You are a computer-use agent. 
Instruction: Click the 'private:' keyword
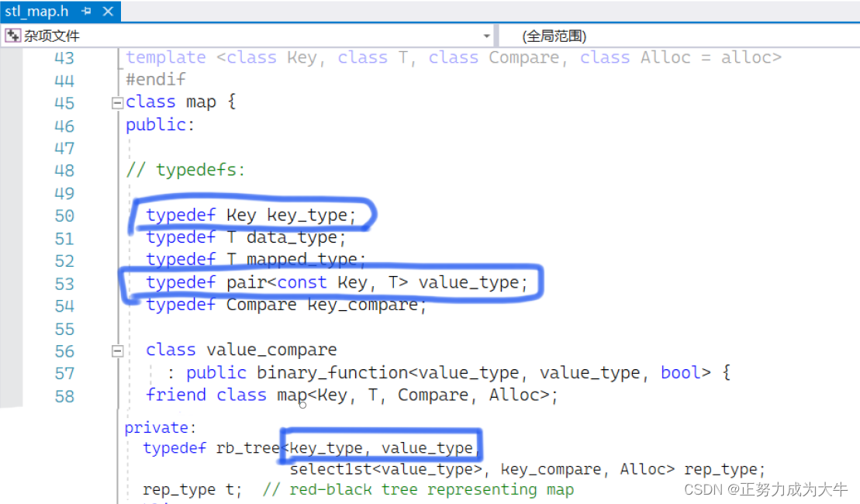pyautogui.click(x=161, y=428)
